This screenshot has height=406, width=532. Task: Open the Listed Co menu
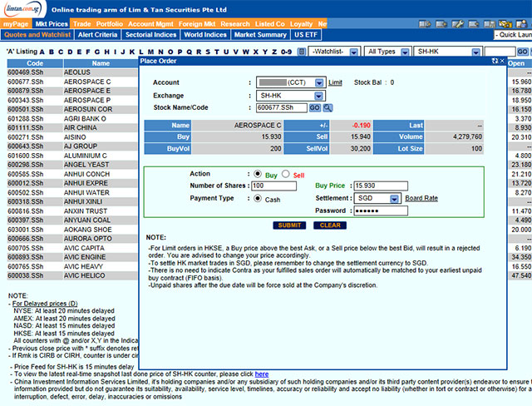pyautogui.click(x=269, y=24)
